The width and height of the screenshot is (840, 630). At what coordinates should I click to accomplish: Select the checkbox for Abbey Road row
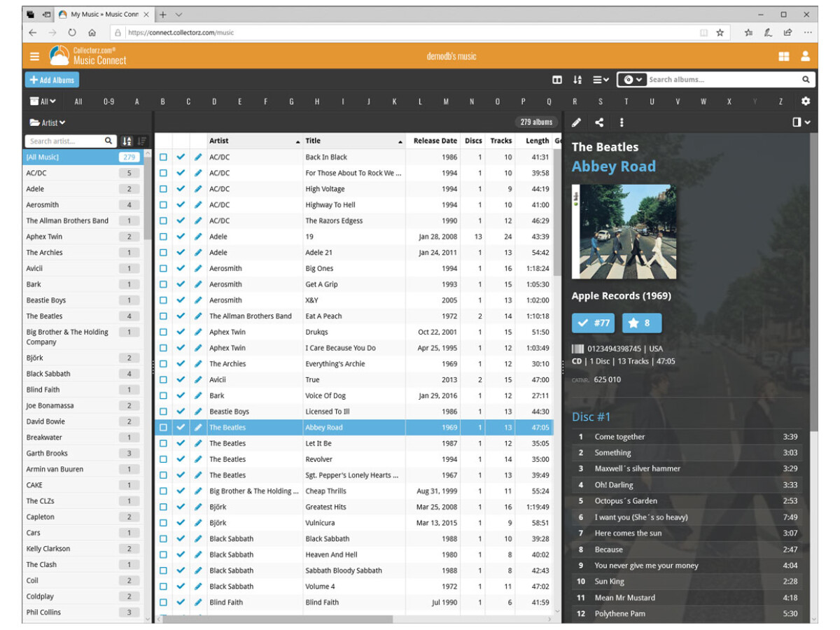[163, 428]
